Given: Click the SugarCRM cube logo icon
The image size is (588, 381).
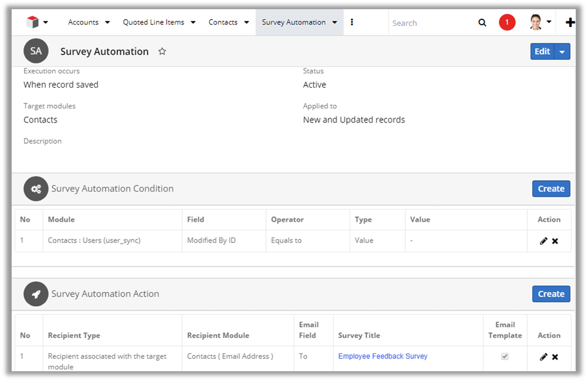Looking at the screenshot, I should (x=32, y=23).
